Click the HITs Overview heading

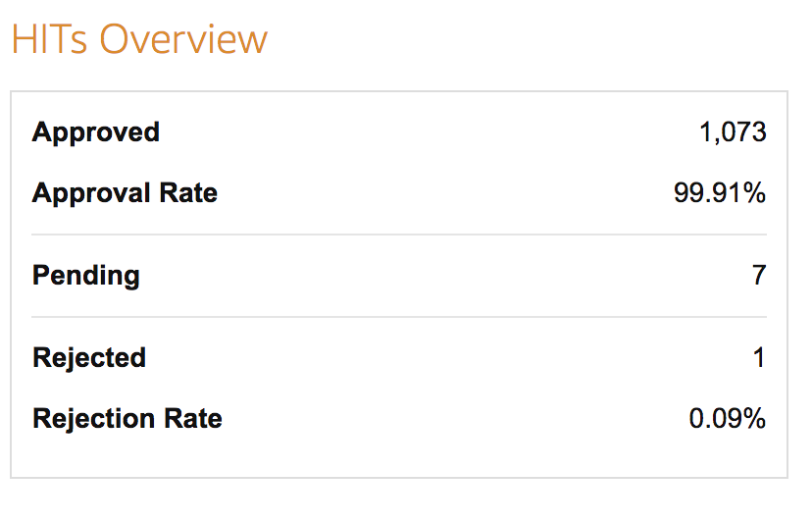point(139,39)
